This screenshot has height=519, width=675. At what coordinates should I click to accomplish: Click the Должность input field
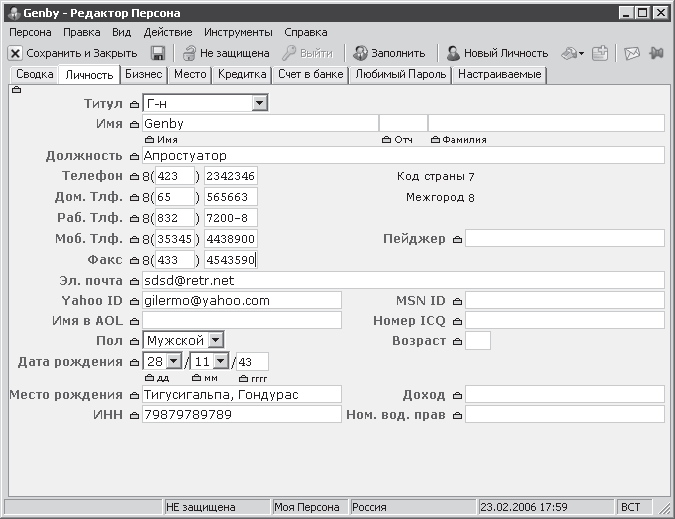coord(403,155)
